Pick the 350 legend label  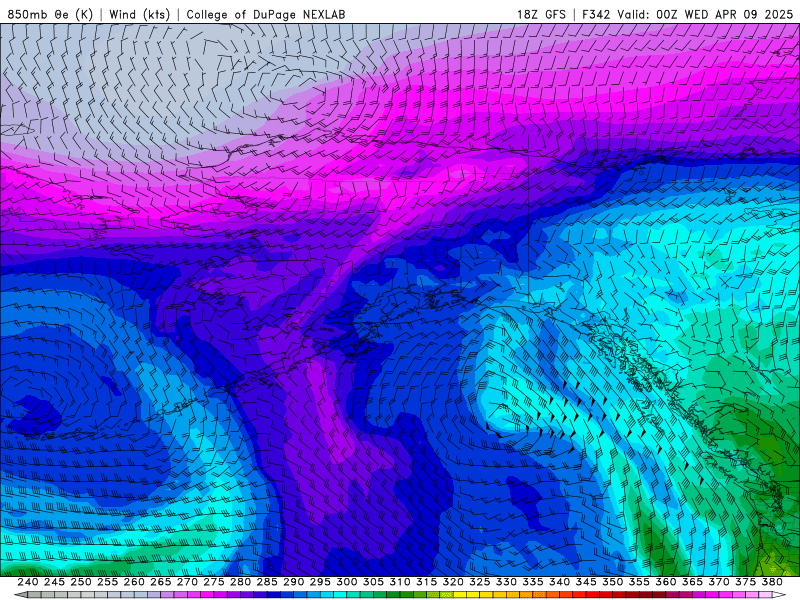[x=612, y=582]
